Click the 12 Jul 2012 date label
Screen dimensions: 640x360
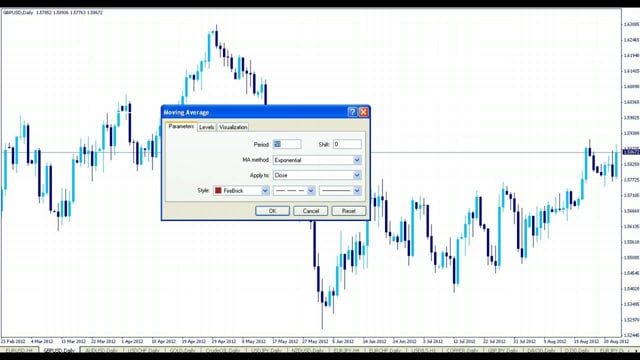[x=464, y=341]
